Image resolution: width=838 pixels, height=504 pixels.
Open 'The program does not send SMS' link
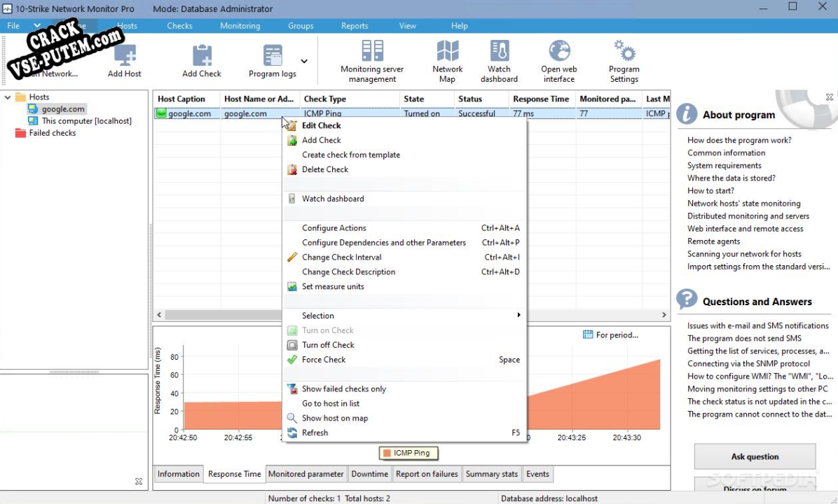click(745, 339)
